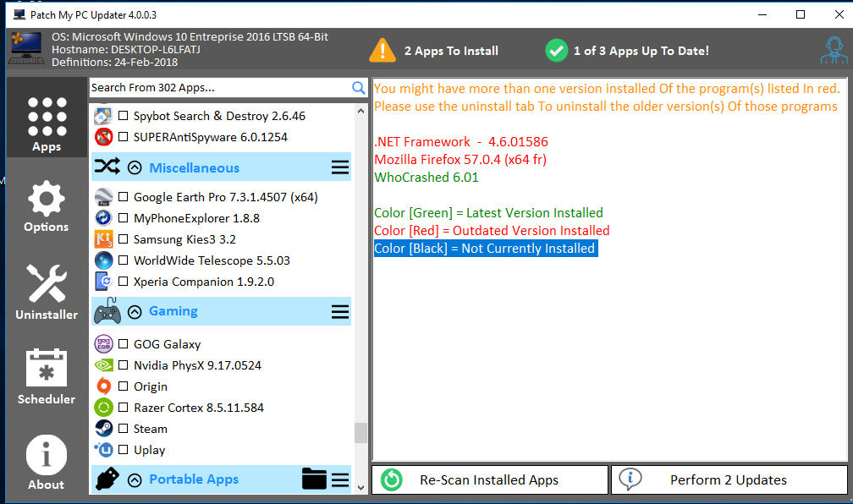The width and height of the screenshot is (853, 504).
Task: Click the app list scroll up arrow
Action: click(x=360, y=111)
